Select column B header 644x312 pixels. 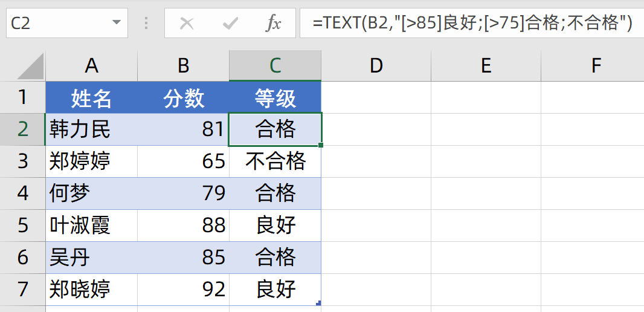click(x=183, y=66)
